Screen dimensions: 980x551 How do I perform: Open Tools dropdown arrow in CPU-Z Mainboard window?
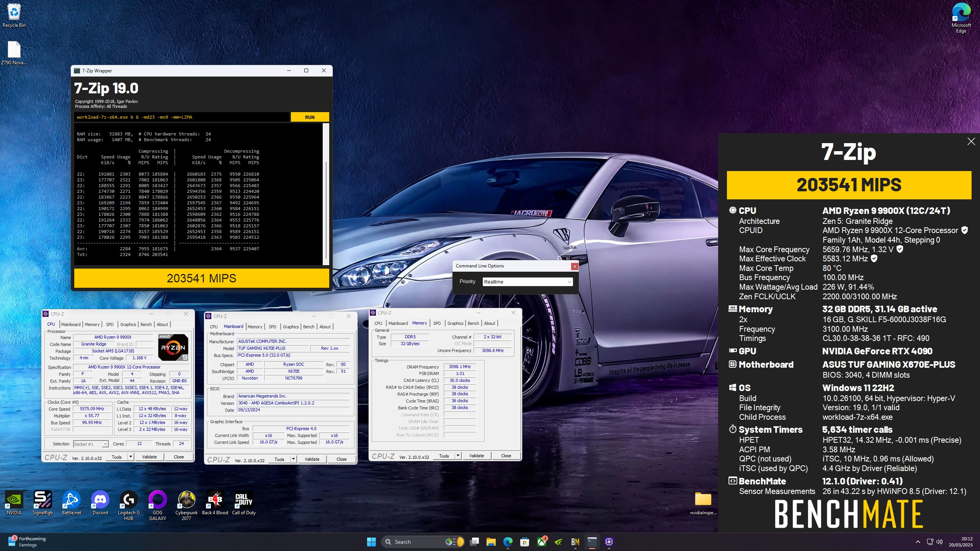(293, 459)
